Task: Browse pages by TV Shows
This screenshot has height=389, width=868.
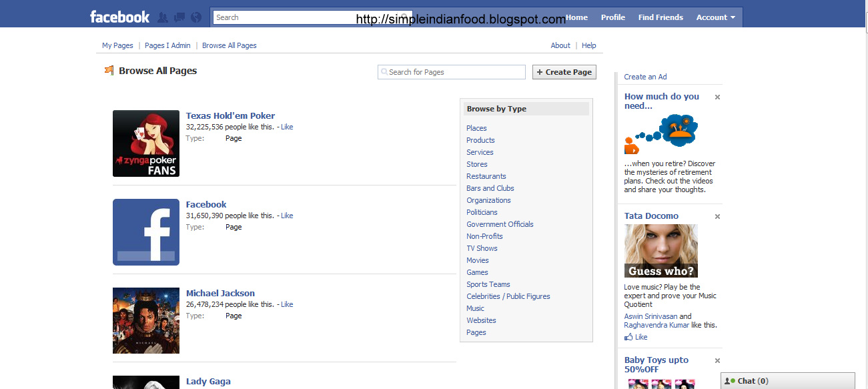Action: (x=482, y=248)
